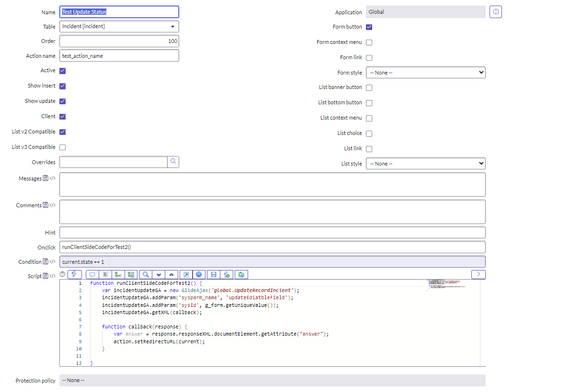
Task: Click the grid icon beside Script label
Action: [45, 276]
